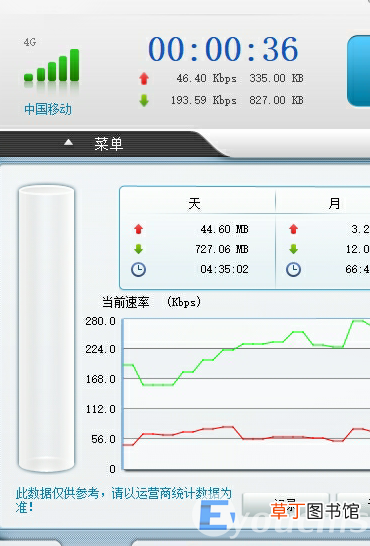Click the clock icon in 月 column

click(293, 270)
